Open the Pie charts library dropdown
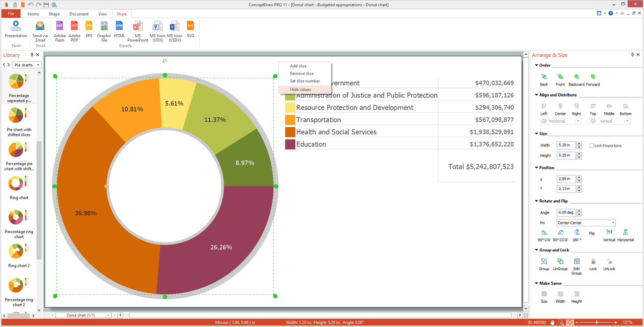Viewport: 644px width, 327px height. [x=27, y=65]
